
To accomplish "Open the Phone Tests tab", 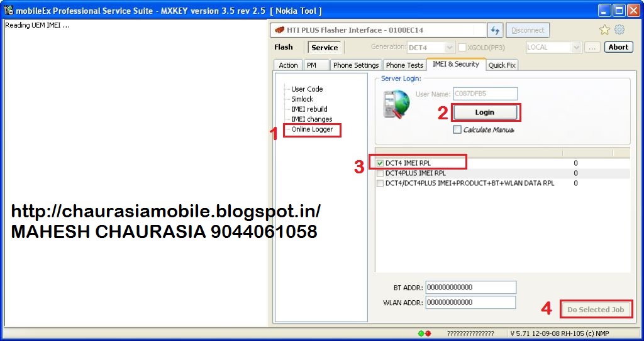I will [x=404, y=65].
